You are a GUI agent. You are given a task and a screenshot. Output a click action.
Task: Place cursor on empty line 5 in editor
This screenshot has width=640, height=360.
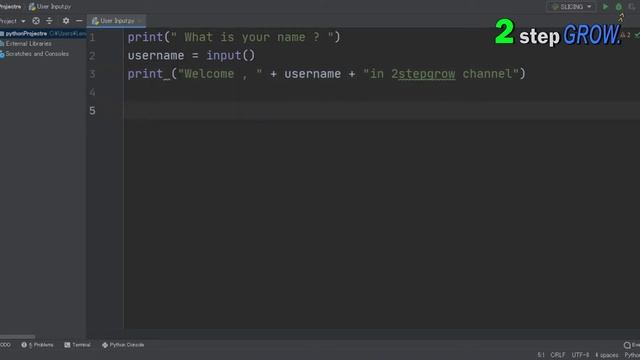coord(382,111)
